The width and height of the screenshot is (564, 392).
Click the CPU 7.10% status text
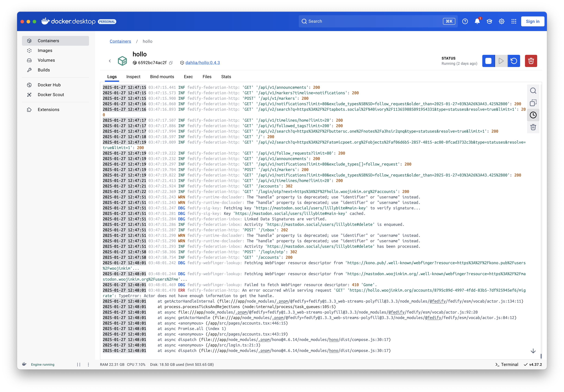tap(136, 364)
